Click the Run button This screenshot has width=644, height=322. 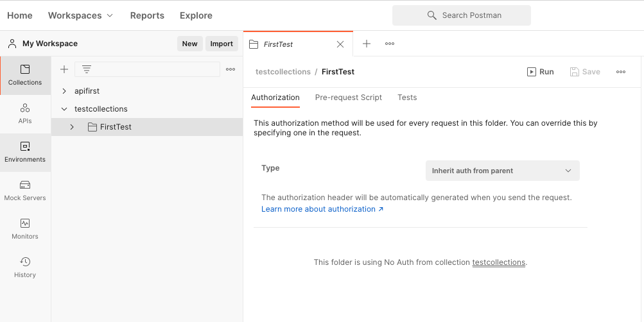[540, 72]
